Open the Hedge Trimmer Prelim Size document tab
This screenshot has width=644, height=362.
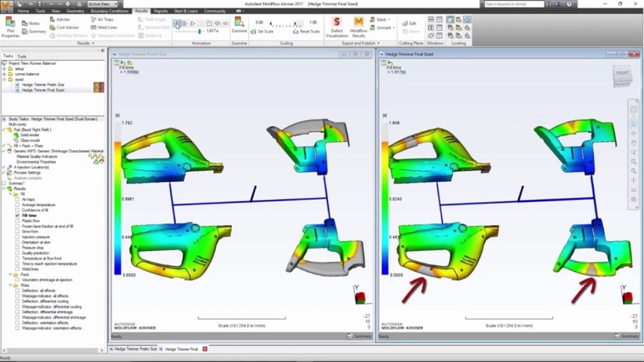135,349
